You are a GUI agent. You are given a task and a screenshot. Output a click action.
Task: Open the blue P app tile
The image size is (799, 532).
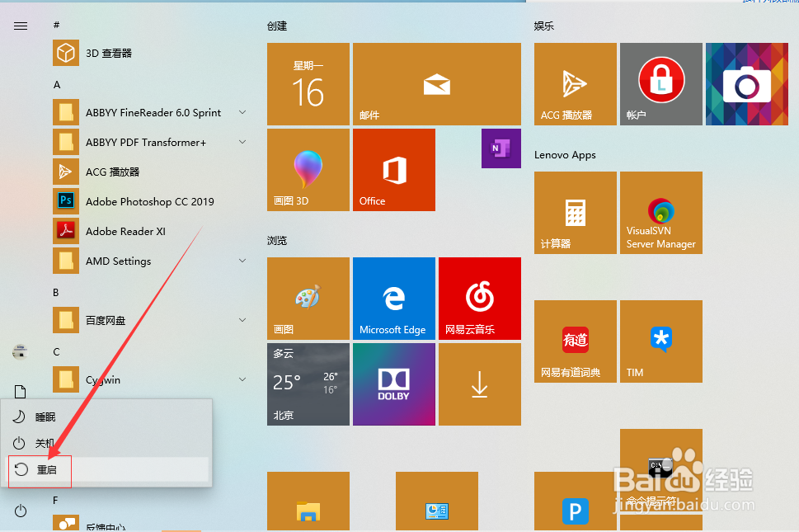pyautogui.click(x=576, y=501)
